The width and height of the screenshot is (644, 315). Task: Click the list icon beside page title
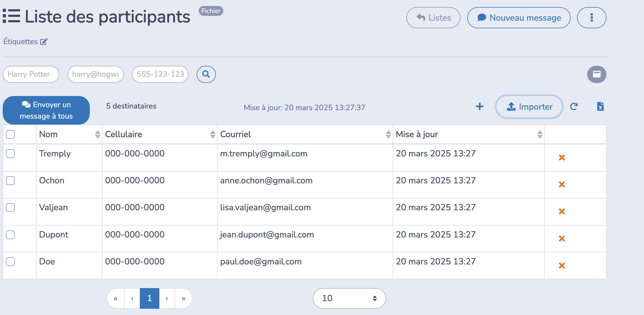click(x=11, y=16)
